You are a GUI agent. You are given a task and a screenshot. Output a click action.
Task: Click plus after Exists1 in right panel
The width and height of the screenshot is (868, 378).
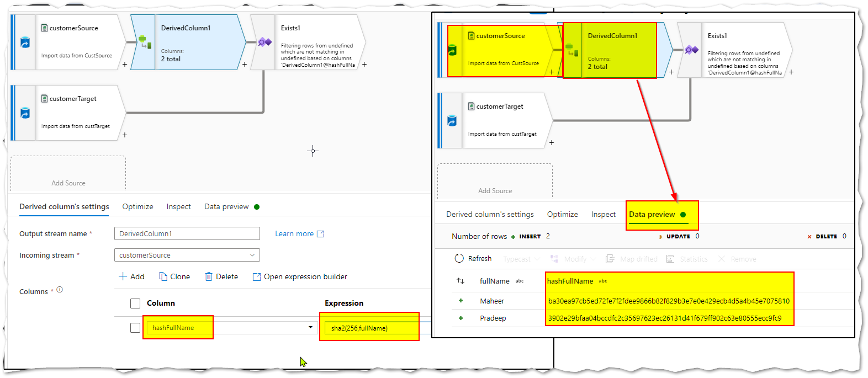791,72
